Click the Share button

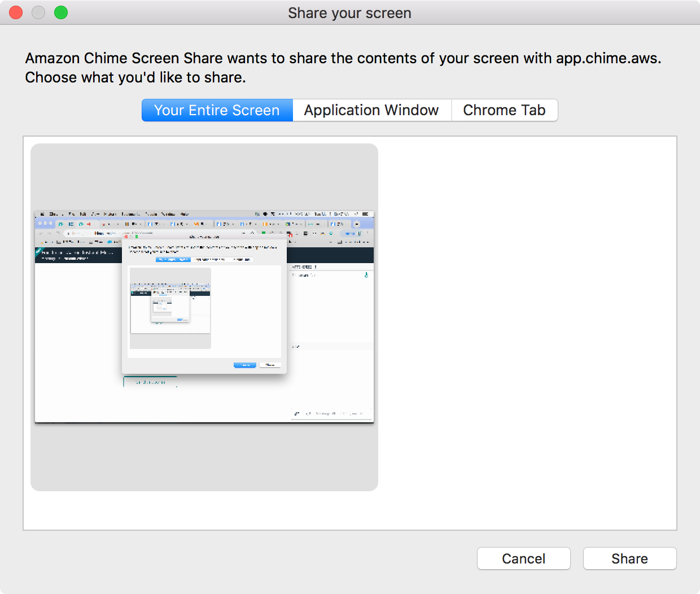click(x=629, y=558)
